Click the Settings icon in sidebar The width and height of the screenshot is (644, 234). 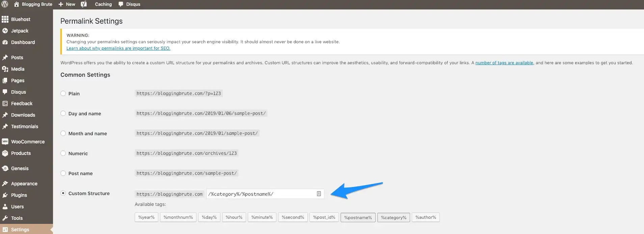5,230
